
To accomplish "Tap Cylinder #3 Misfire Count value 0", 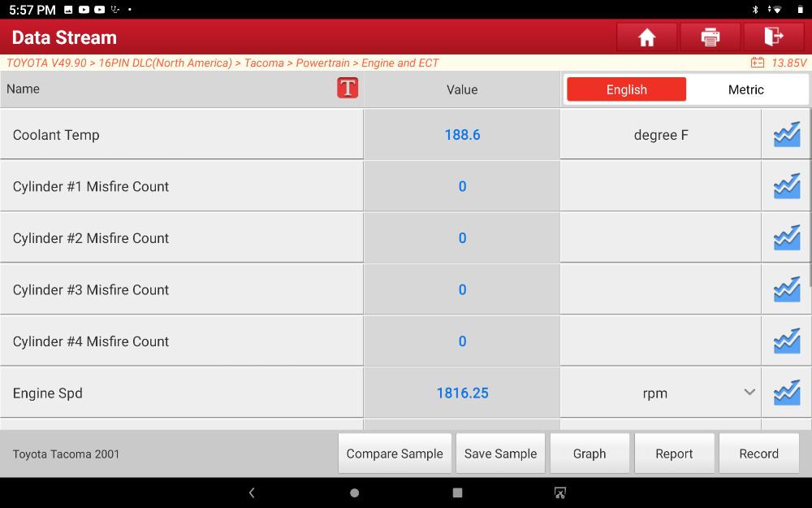I will point(463,290).
